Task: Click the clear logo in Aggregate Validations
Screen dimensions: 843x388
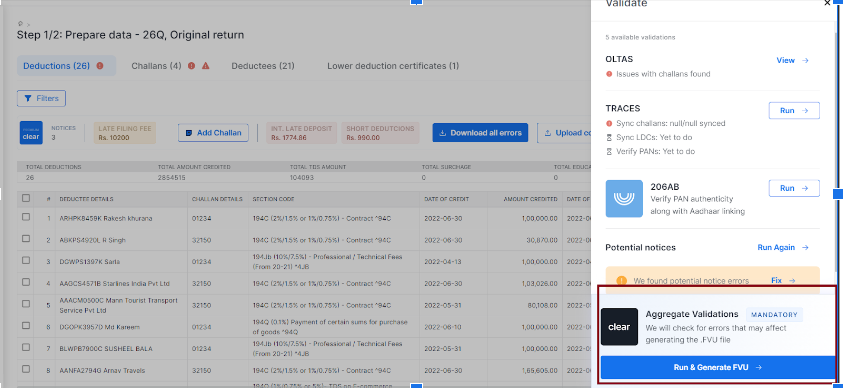Action: [x=619, y=327]
